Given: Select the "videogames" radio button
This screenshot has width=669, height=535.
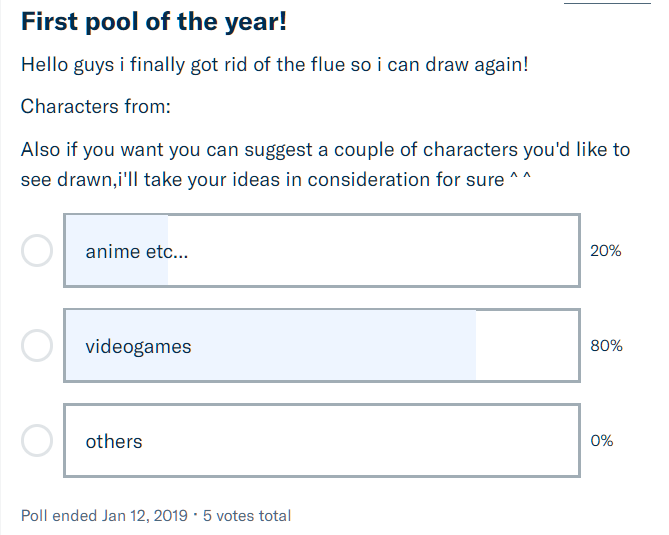Looking at the screenshot, I should tap(37, 346).
